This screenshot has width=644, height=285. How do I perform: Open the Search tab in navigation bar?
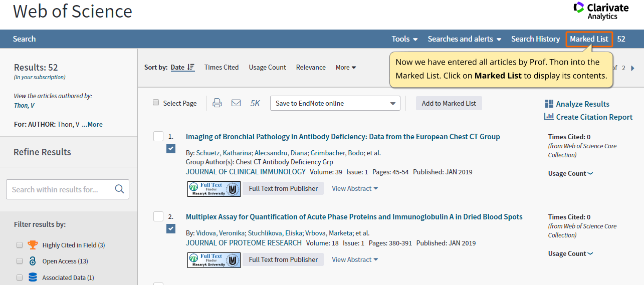pos(24,39)
